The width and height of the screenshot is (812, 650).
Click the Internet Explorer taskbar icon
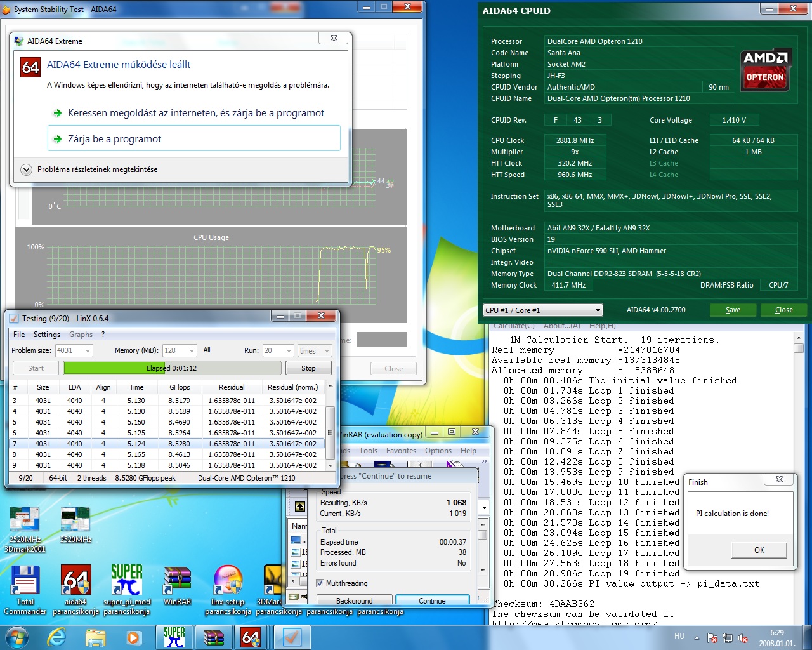pos(56,637)
